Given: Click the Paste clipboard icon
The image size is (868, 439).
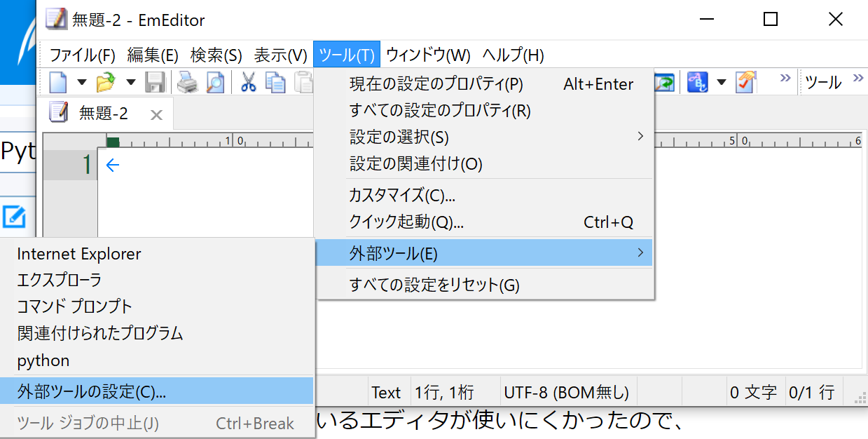Looking at the screenshot, I should [303, 83].
